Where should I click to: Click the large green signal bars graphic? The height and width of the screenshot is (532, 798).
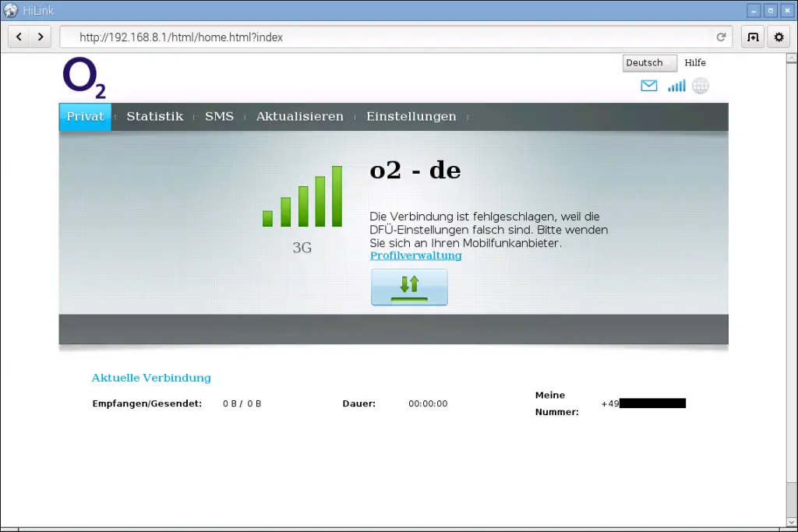pyautogui.click(x=302, y=196)
